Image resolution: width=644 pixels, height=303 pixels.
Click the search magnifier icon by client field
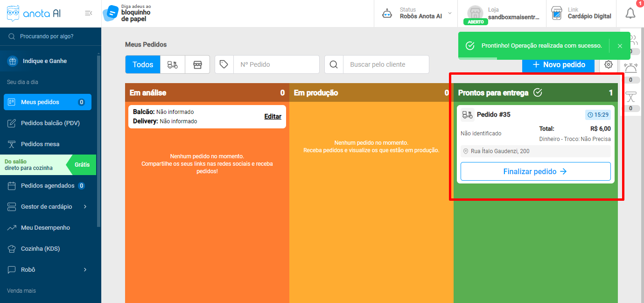click(334, 64)
